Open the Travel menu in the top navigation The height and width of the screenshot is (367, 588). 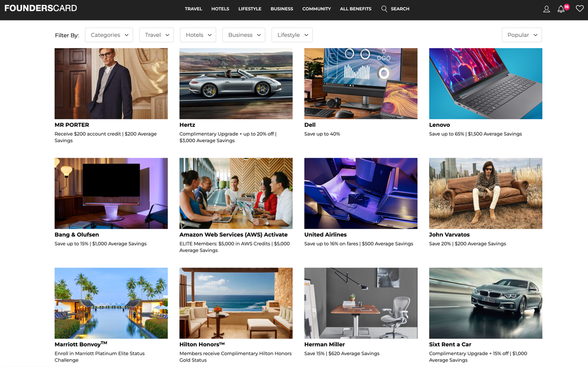click(x=194, y=9)
